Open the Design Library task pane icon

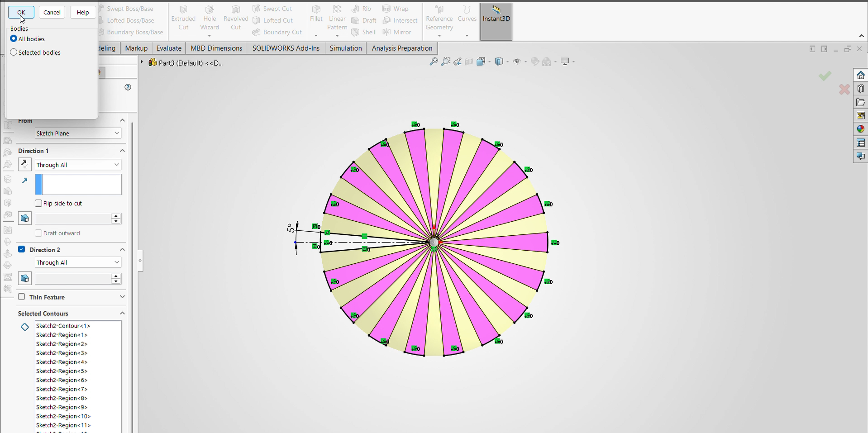861,89
